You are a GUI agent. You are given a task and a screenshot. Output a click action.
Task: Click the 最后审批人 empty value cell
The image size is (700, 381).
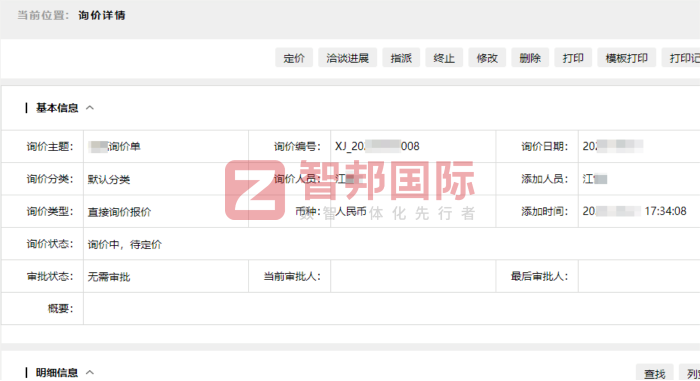tap(639, 276)
